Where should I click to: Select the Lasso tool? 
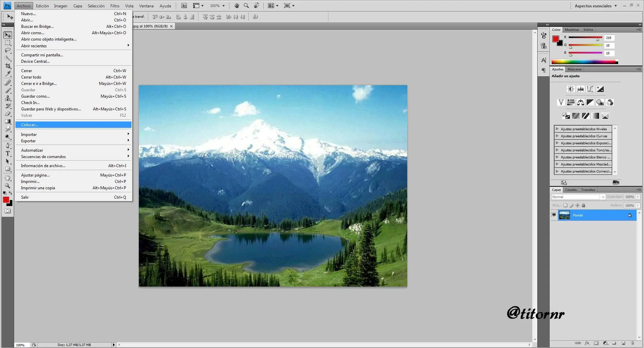(x=8, y=51)
